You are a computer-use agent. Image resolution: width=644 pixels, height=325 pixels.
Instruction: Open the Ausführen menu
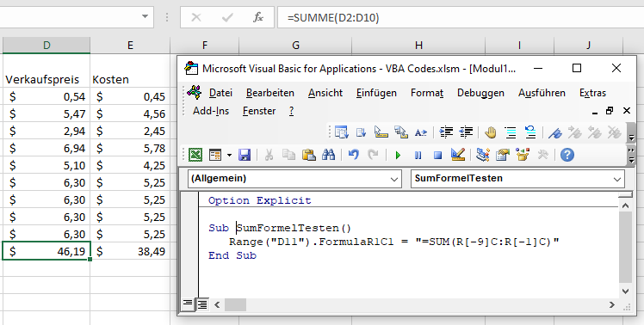pos(542,93)
